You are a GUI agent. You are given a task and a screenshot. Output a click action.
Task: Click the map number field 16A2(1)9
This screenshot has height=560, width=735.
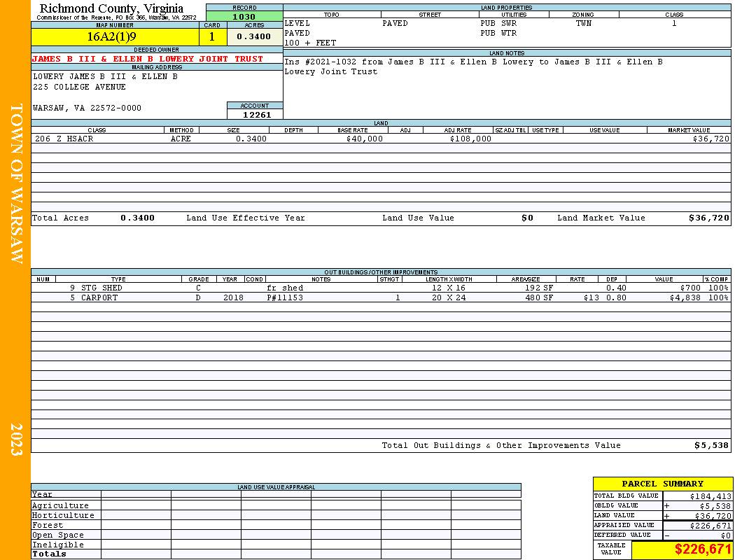point(115,36)
